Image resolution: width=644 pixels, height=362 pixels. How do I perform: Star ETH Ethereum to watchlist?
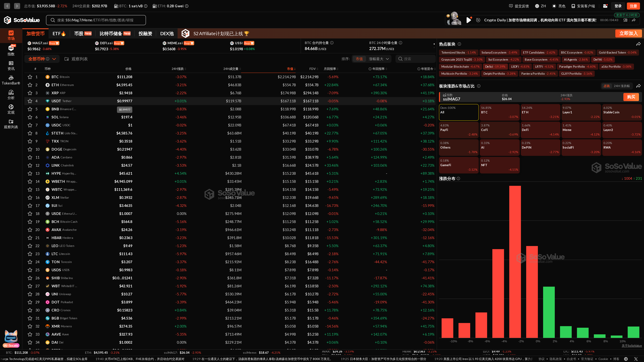[x=30, y=85]
